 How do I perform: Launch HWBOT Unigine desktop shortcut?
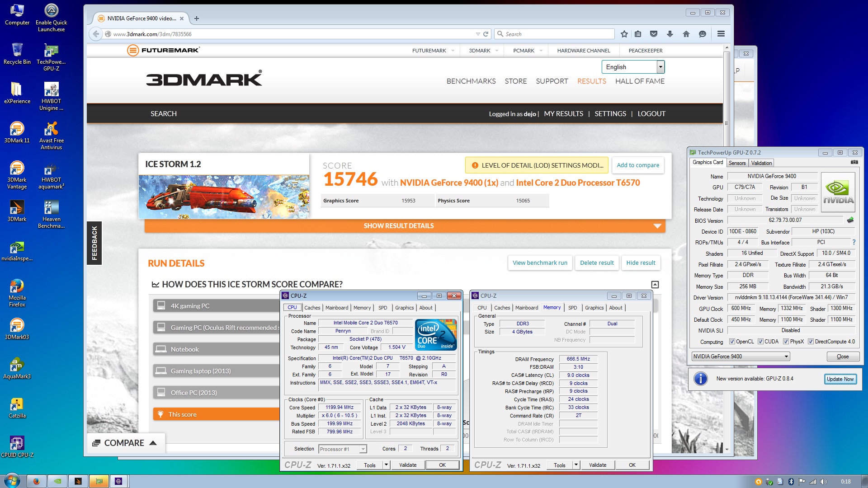[51, 96]
